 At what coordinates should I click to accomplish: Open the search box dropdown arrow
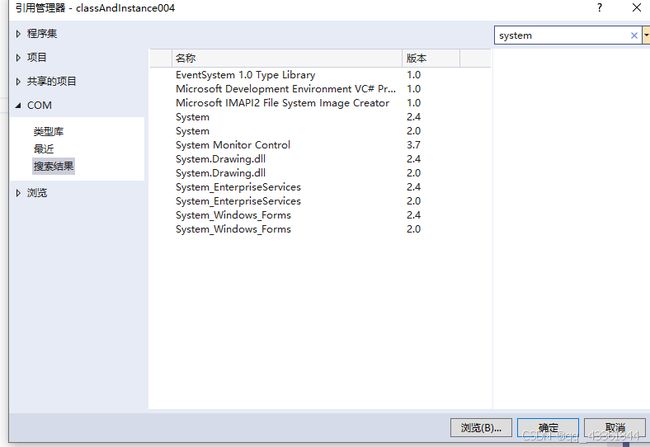click(646, 36)
